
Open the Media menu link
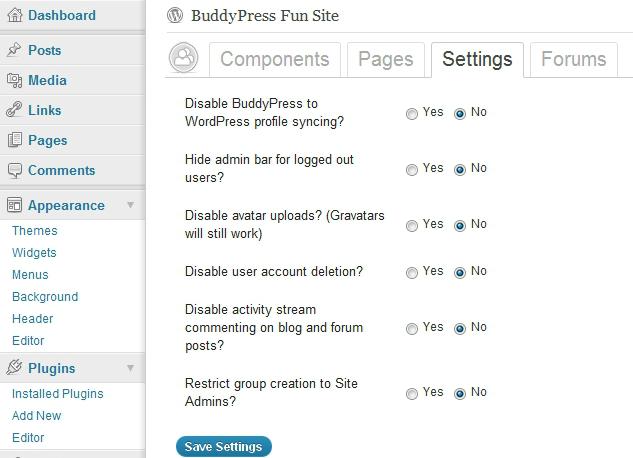47,80
